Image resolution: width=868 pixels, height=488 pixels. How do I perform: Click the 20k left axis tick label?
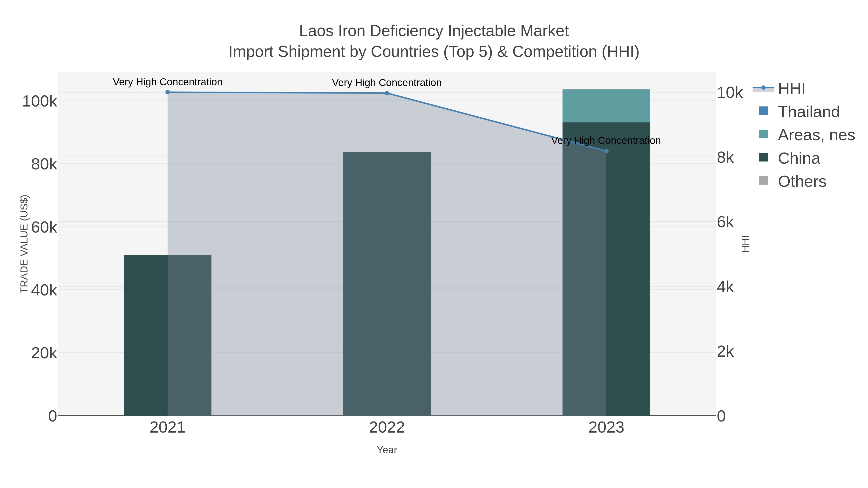click(44, 353)
